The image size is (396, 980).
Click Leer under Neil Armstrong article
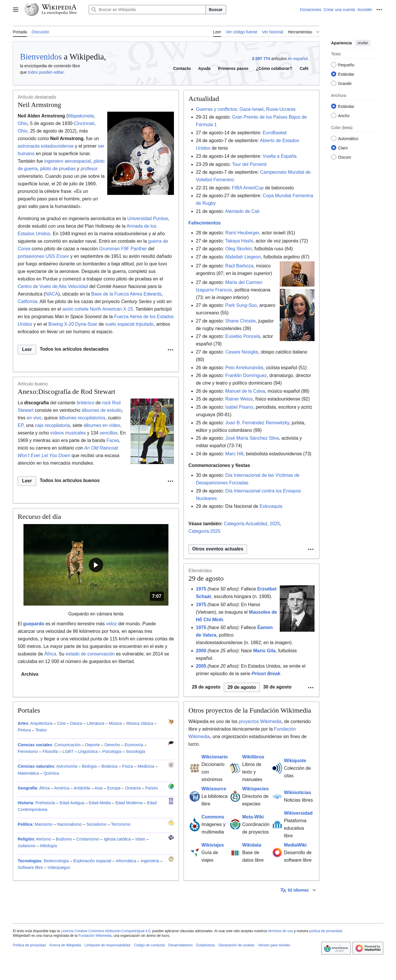(27, 349)
